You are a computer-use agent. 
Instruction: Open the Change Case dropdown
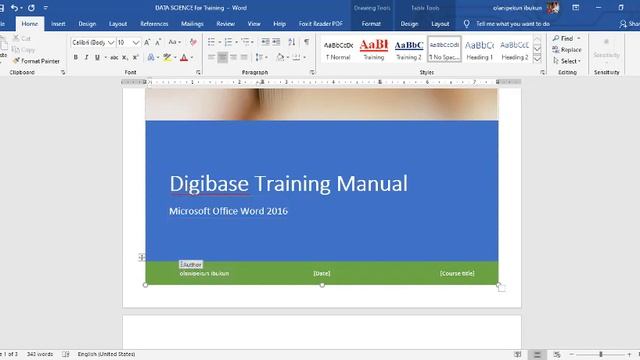174,42
